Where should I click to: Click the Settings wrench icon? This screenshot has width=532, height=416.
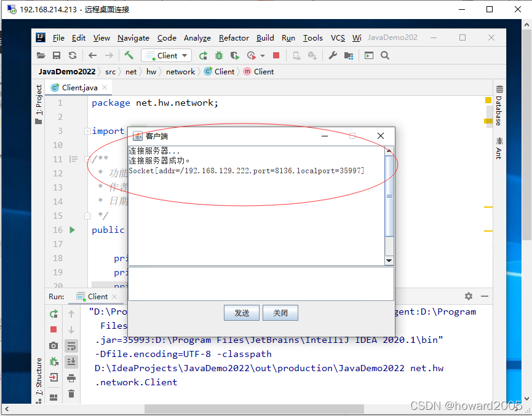(x=333, y=55)
